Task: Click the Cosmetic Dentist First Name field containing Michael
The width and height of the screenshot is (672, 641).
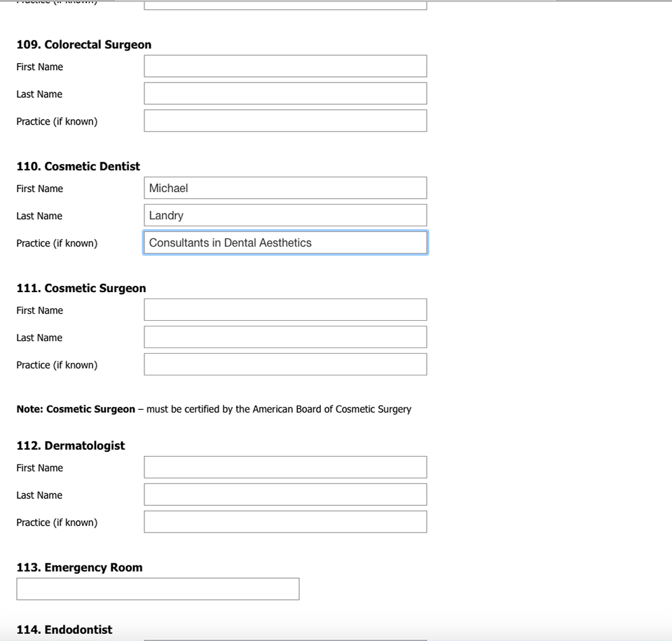Action: coord(285,188)
